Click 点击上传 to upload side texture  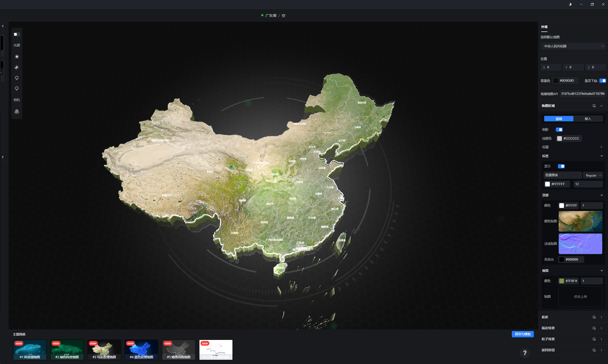point(580,296)
